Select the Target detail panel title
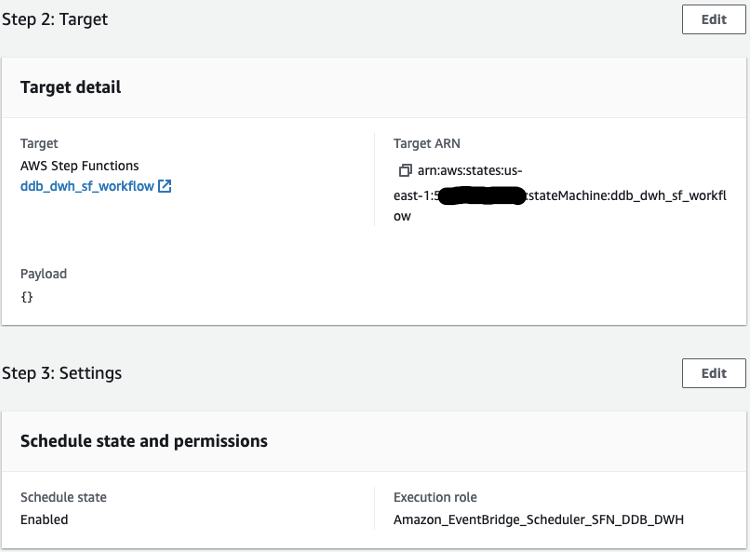Image resolution: width=750 pixels, height=552 pixels. [71, 87]
